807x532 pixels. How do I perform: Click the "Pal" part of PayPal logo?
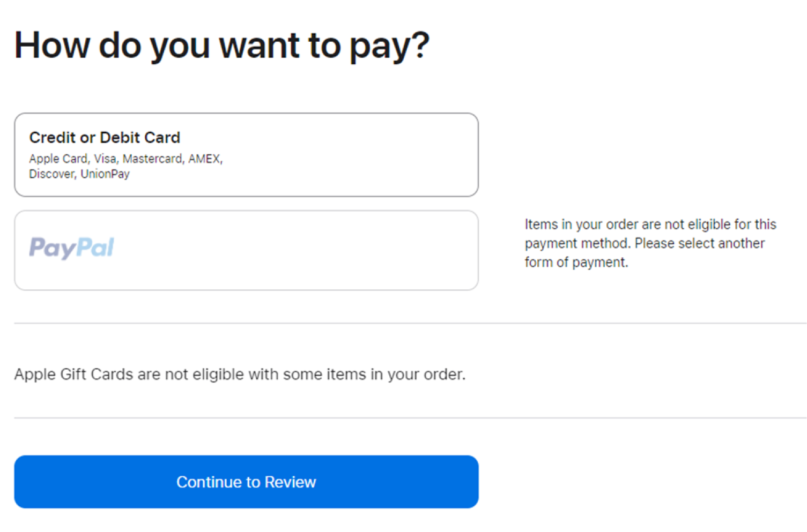click(x=95, y=248)
